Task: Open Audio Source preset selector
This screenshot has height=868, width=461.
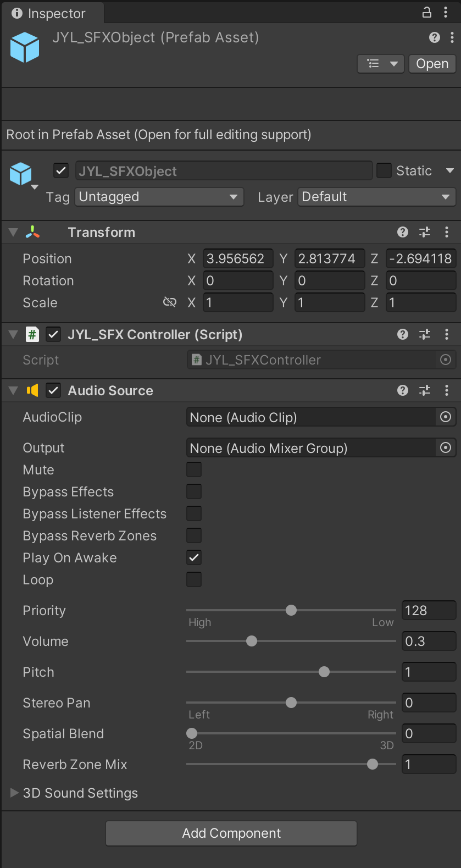Action: point(425,390)
